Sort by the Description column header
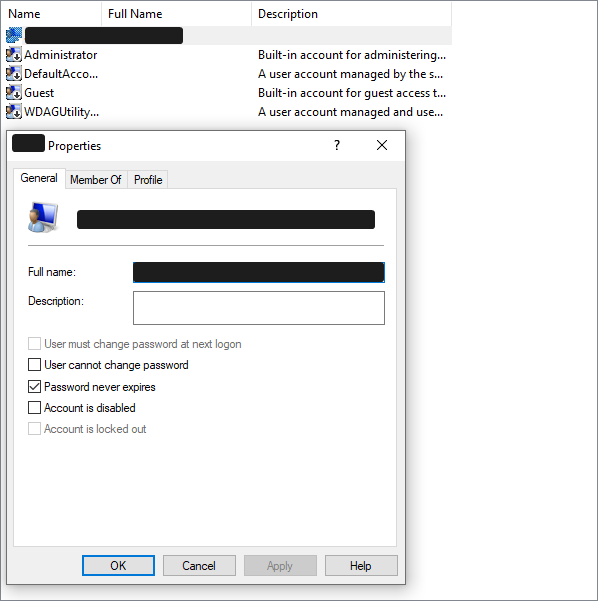Viewport: 598px width, 601px height. point(352,14)
